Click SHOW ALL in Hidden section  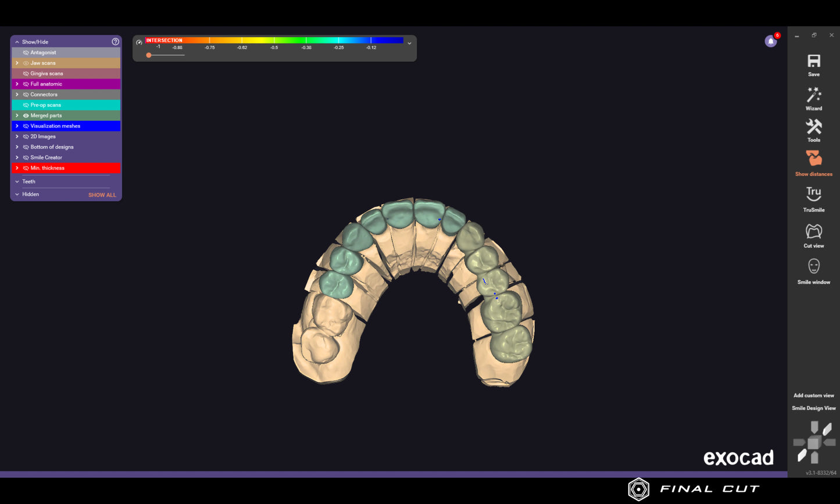[102, 195]
